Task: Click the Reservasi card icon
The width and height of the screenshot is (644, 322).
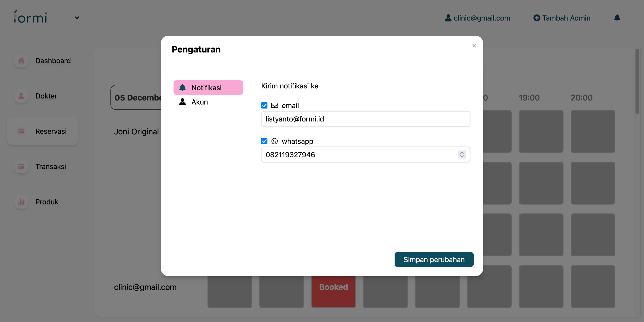Action: [21, 131]
